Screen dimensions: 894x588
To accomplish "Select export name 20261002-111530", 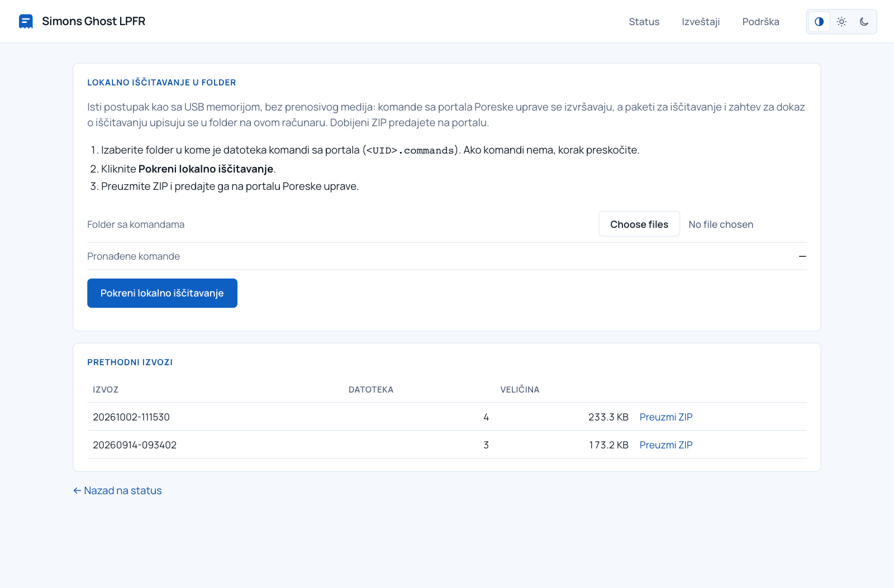I will [x=131, y=417].
